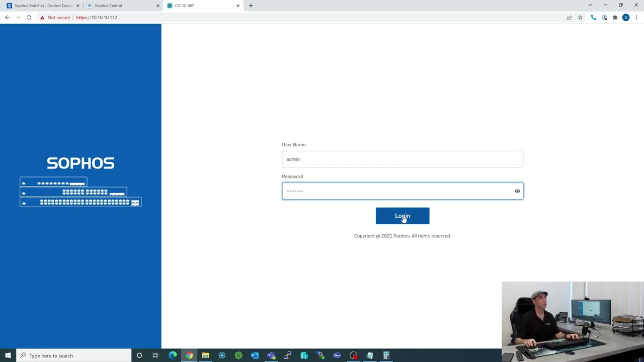644x362 pixels.
Task: Open the Windows Start menu
Action: 8,355
